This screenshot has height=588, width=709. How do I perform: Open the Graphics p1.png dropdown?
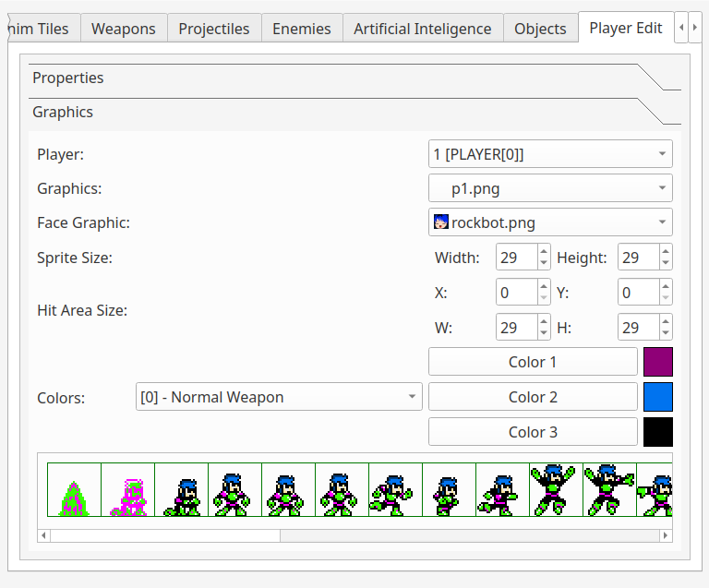pos(550,188)
